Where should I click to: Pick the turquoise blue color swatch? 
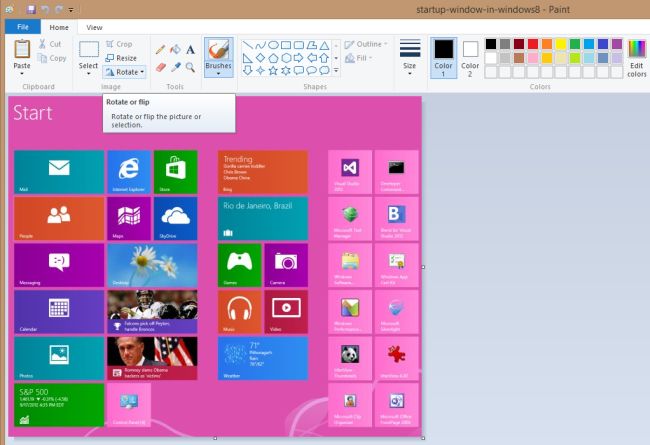[x=589, y=44]
